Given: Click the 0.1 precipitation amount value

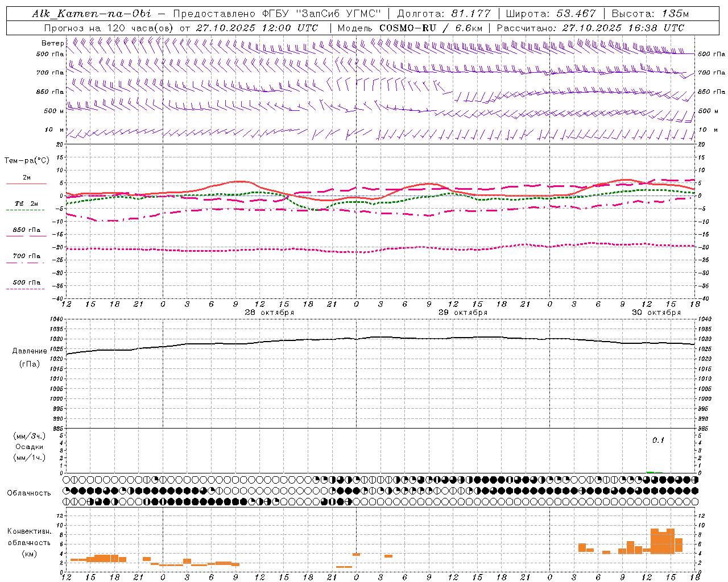Looking at the screenshot, I should click(x=658, y=440).
